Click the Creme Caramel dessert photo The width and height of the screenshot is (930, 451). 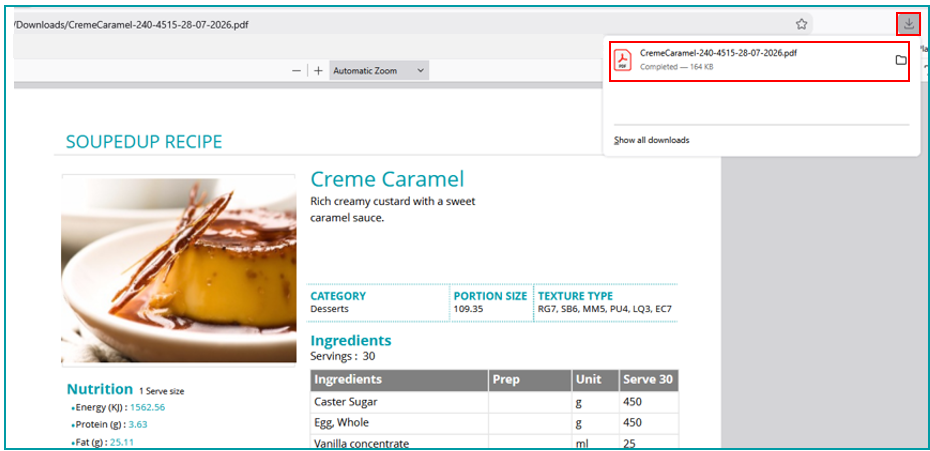[x=179, y=270]
